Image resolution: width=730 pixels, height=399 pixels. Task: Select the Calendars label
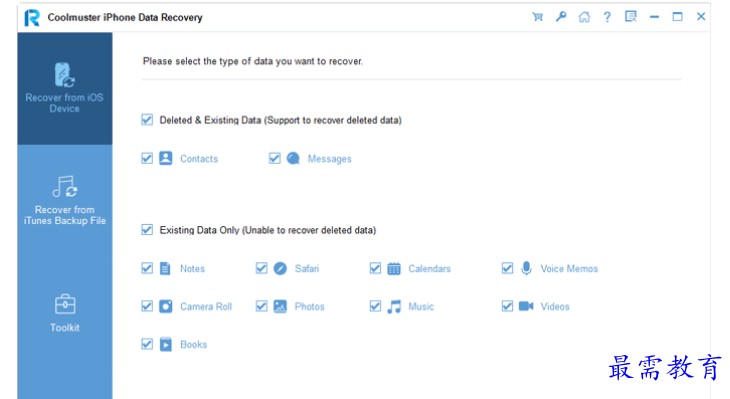click(x=429, y=269)
